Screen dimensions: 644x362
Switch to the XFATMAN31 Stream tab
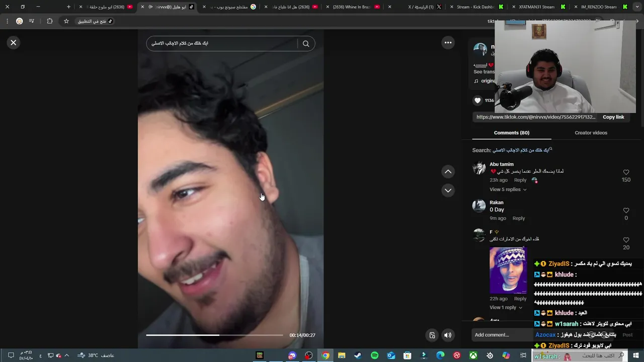coord(536,7)
